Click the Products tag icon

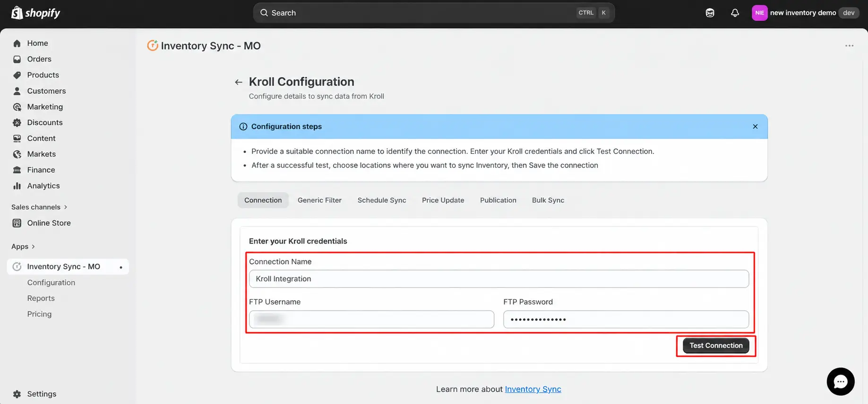[17, 75]
